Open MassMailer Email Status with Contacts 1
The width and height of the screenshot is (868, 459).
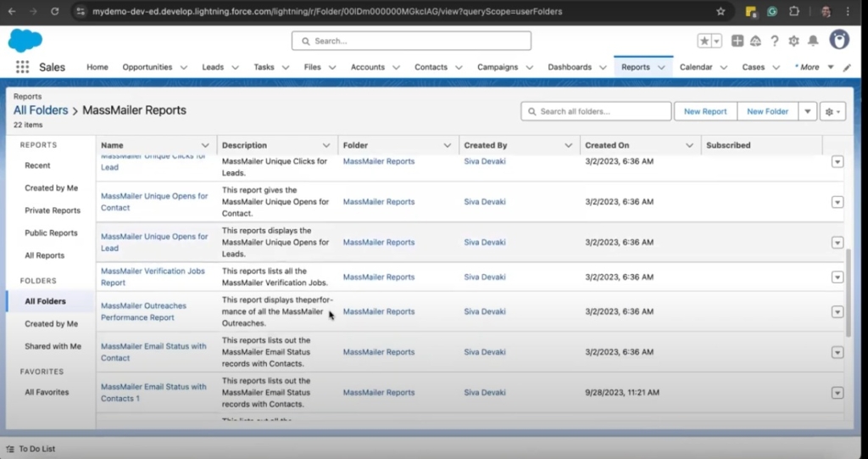tap(153, 393)
